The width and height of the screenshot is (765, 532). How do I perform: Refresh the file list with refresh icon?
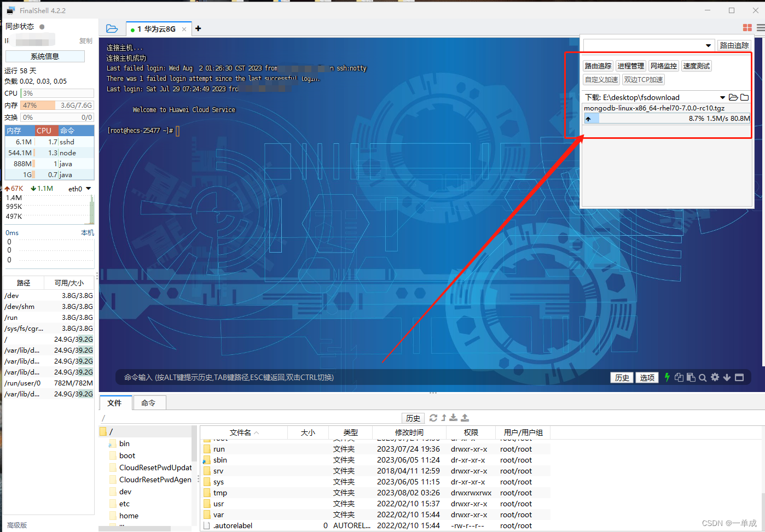(433, 418)
